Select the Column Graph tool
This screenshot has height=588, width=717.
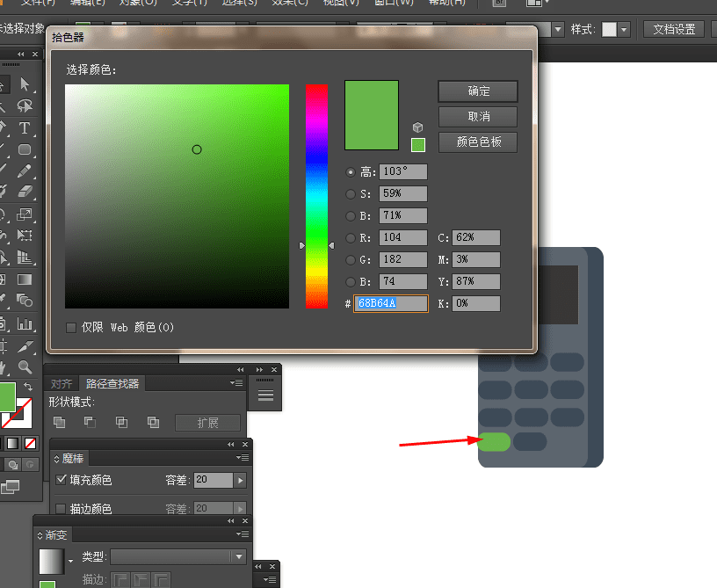point(25,323)
